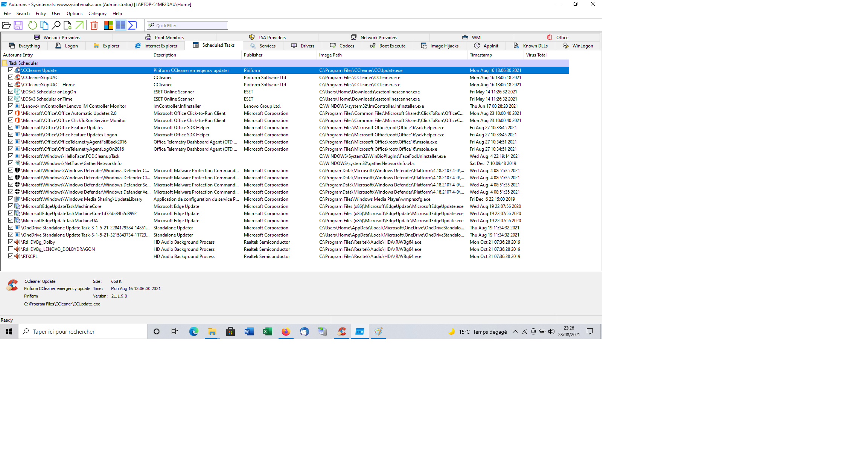Image resolution: width=868 pixels, height=464 pixels.
Task: Open File Explorer from taskbar
Action: click(x=212, y=331)
